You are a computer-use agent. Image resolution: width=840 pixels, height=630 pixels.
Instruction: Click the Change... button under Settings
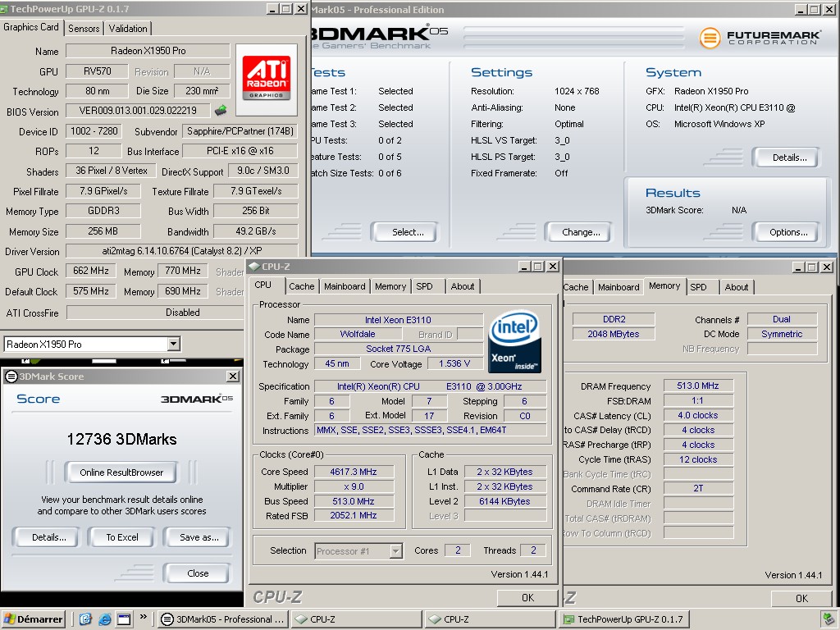point(578,232)
